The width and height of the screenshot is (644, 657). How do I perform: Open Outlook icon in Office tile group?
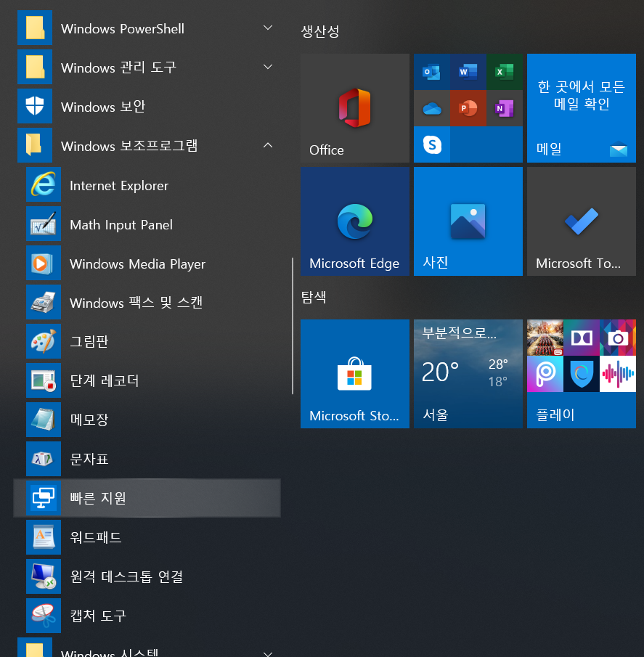(431, 72)
